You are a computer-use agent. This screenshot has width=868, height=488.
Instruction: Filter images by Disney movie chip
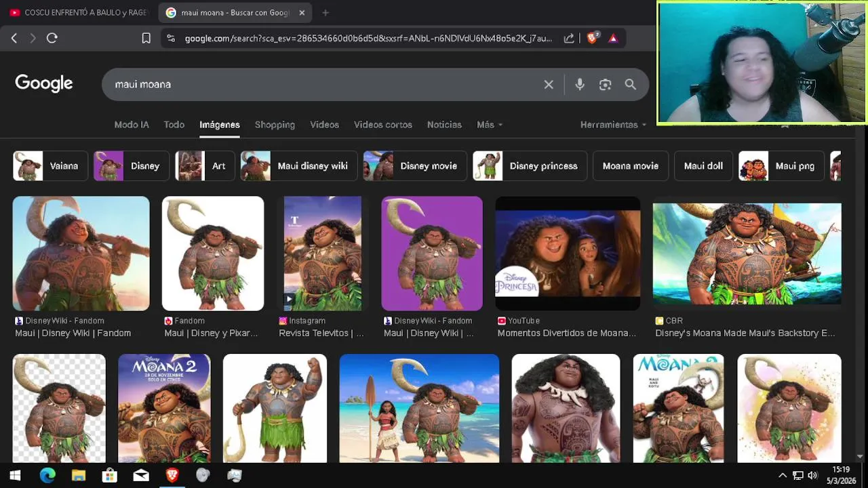click(415, 166)
